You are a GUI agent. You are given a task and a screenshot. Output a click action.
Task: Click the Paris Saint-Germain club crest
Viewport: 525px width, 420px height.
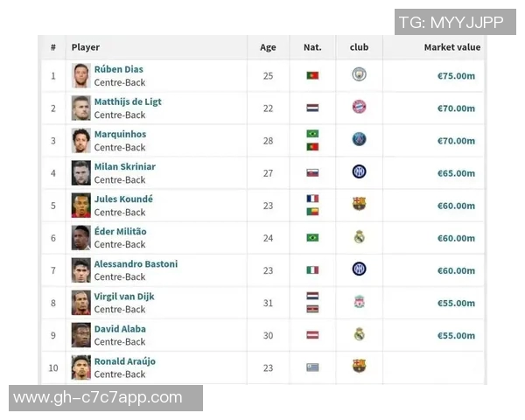click(x=359, y=140)
